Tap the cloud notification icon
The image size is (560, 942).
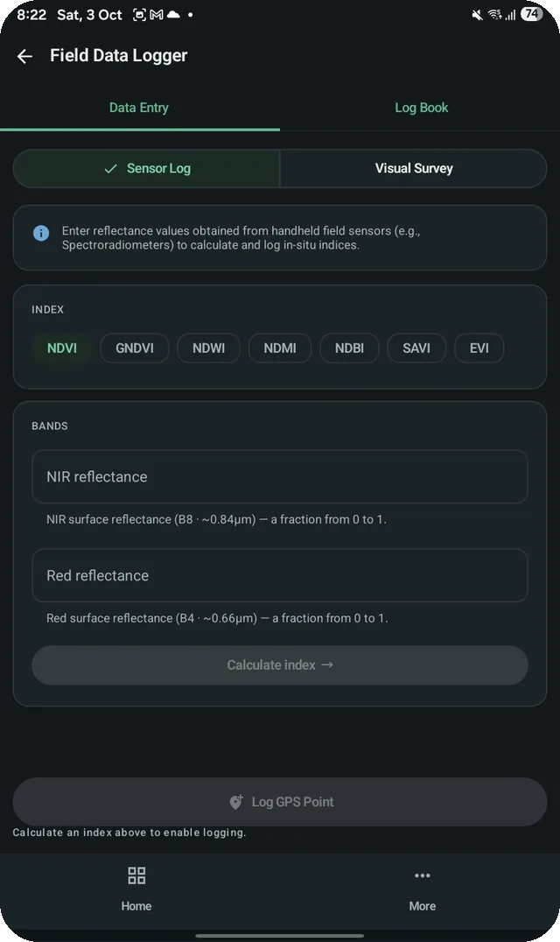click(173, 14)
